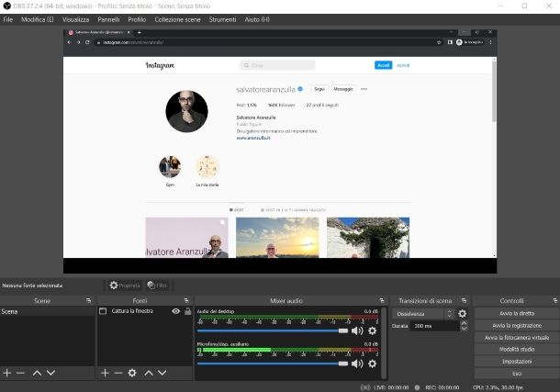Move scene up with arrow icon
560x392 pixels.
[37, 373]
